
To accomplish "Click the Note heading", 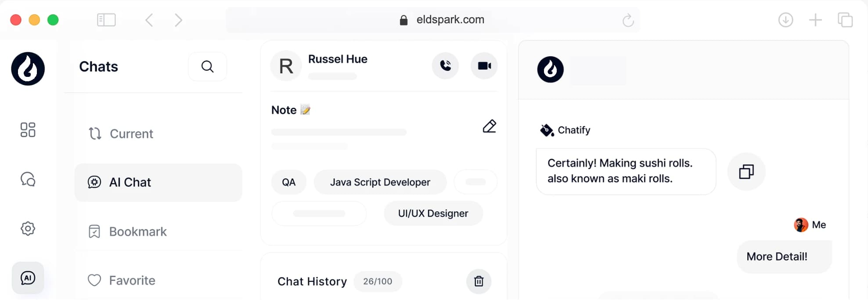I will pos(284,110).
